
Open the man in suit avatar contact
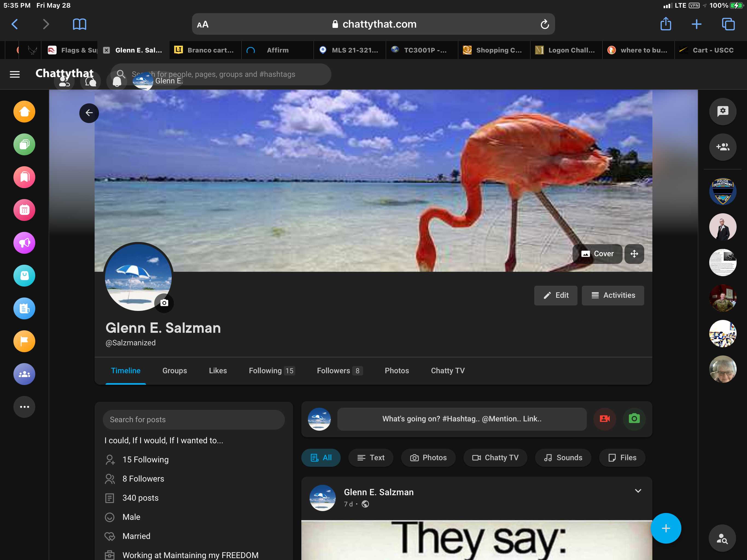[722, 227]
